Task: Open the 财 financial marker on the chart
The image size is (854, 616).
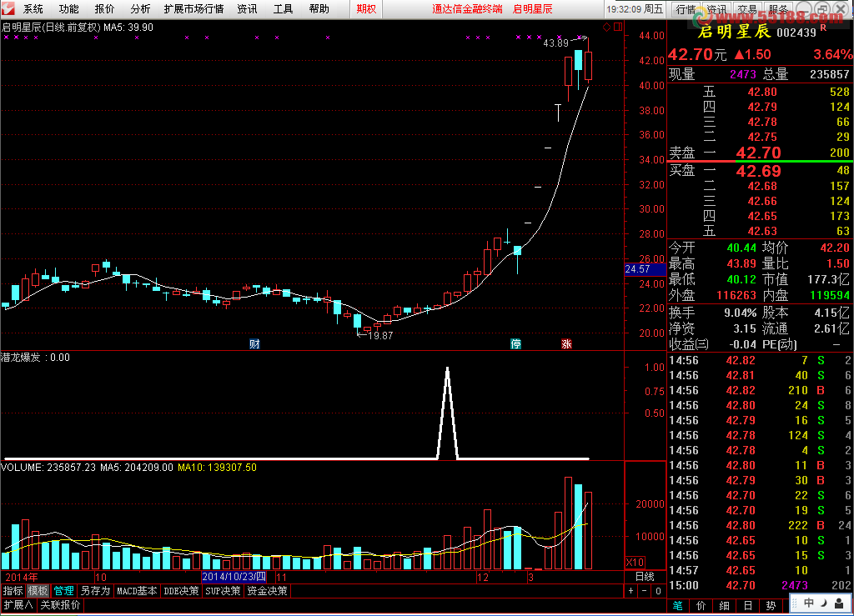Action: [x=254, y=344]
